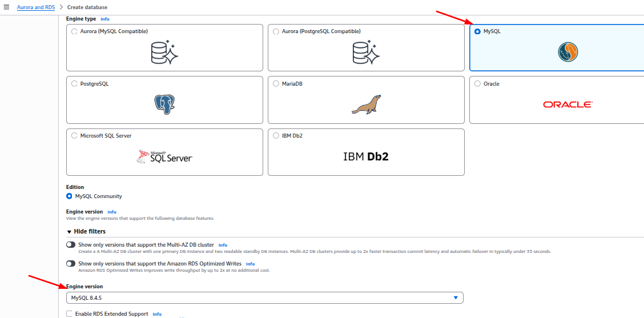Select the IBM Db2 radio button
The height and width of the screenshot is (318, 644).
[276, 135]
